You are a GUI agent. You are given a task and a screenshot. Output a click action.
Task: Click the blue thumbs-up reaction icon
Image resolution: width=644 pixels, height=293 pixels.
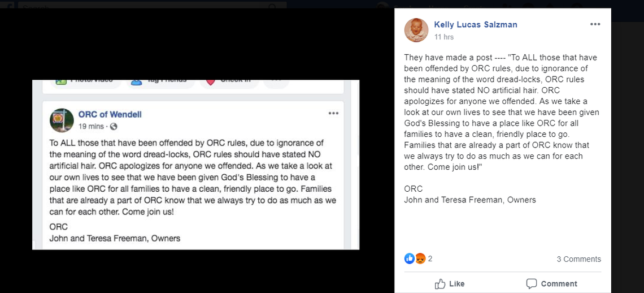pos(410,258)
